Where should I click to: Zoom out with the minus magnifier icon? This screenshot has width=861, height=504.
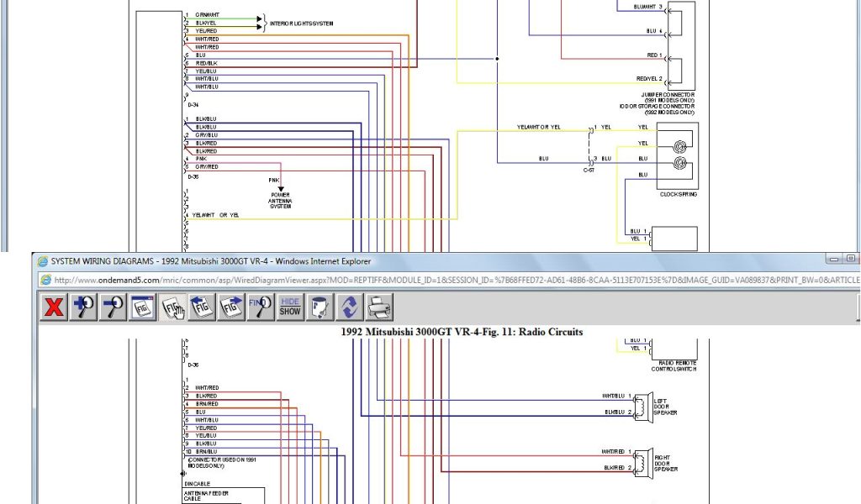(x=113, y=307)
